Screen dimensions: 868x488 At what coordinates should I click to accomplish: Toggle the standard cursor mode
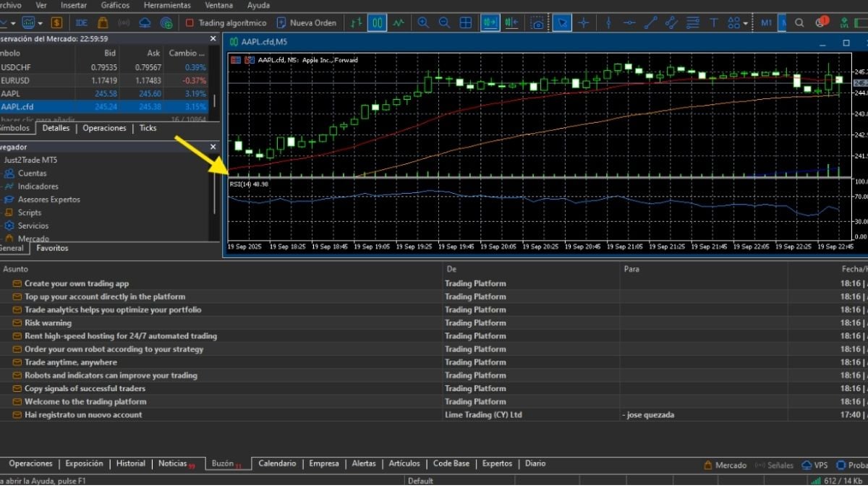click(561, 22)
